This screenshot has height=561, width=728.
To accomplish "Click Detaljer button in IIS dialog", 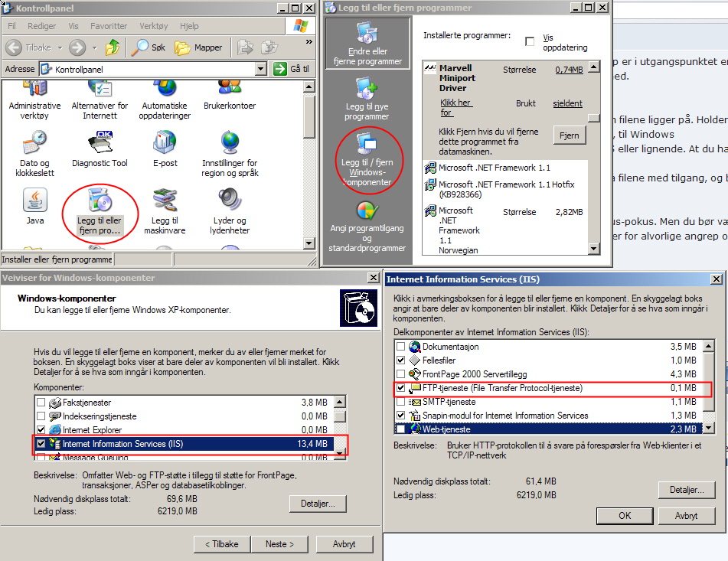I will coord(687,490).
